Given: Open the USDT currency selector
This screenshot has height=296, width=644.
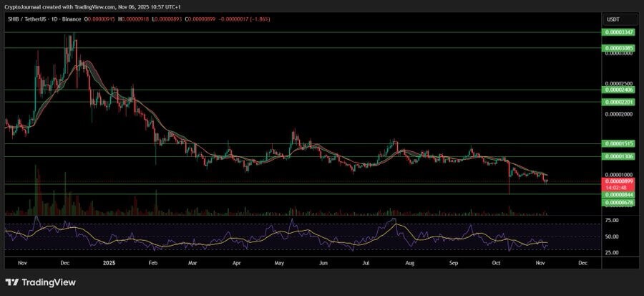Looking at the screenshot, I should [x=613, y=19].
